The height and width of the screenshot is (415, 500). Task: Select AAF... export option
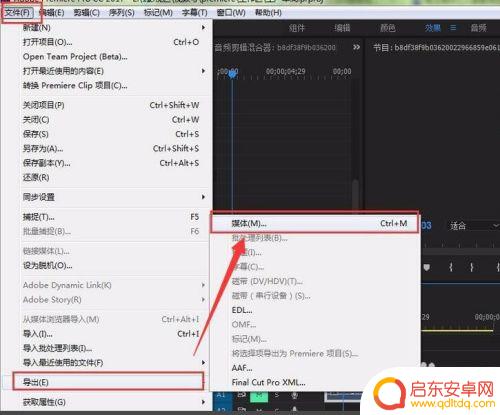[315, 368]
